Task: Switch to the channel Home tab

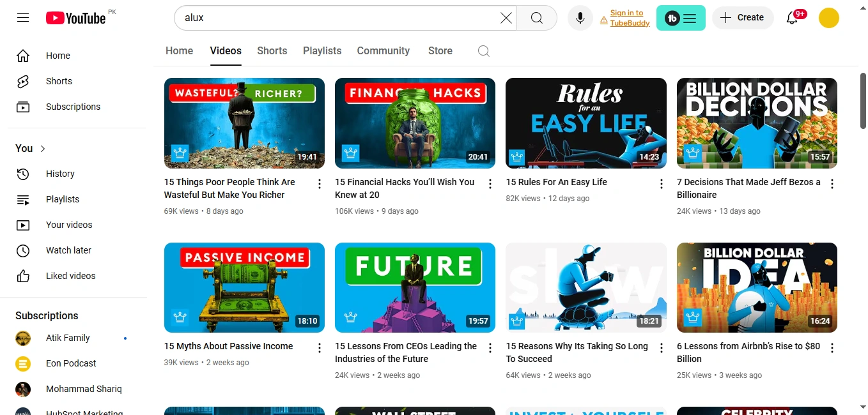Action: click(179, 51)
